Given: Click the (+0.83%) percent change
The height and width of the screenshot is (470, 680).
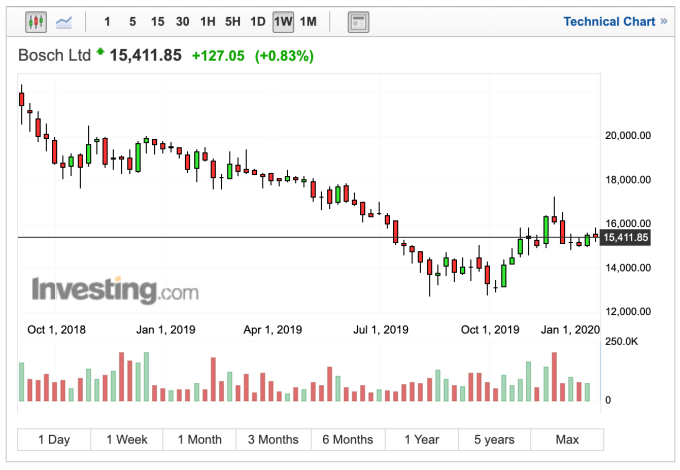Looking at the screenshot, I should [x=284, y=56].
